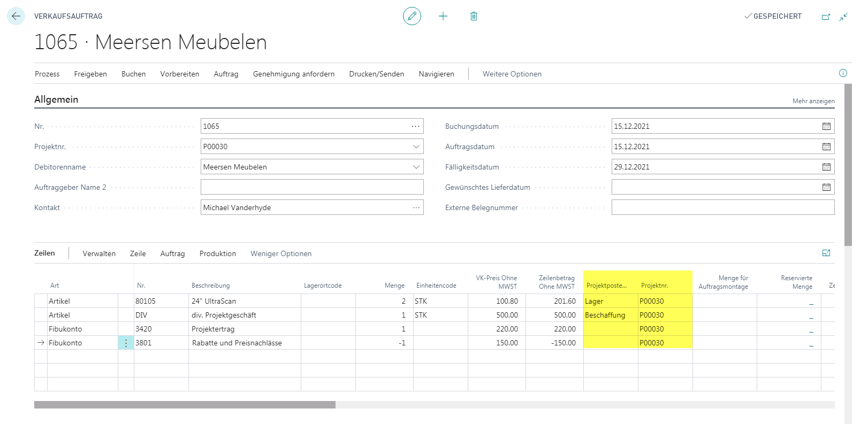
Task: Open Genehmigung anfordern menu
Action: (x=294, y=74)
